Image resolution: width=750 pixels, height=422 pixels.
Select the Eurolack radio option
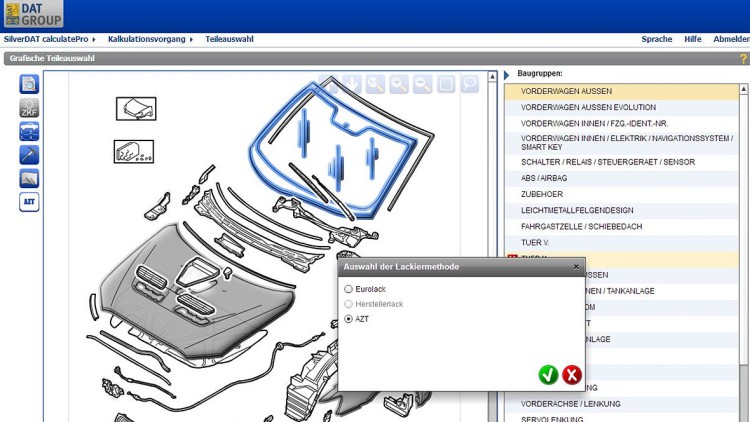pos(349,289)
